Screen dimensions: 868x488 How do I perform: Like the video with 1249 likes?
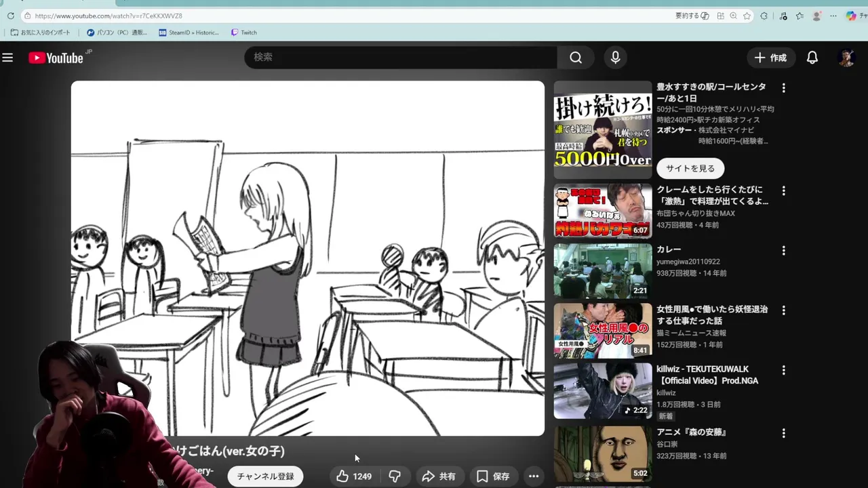(x=355, y=476)
